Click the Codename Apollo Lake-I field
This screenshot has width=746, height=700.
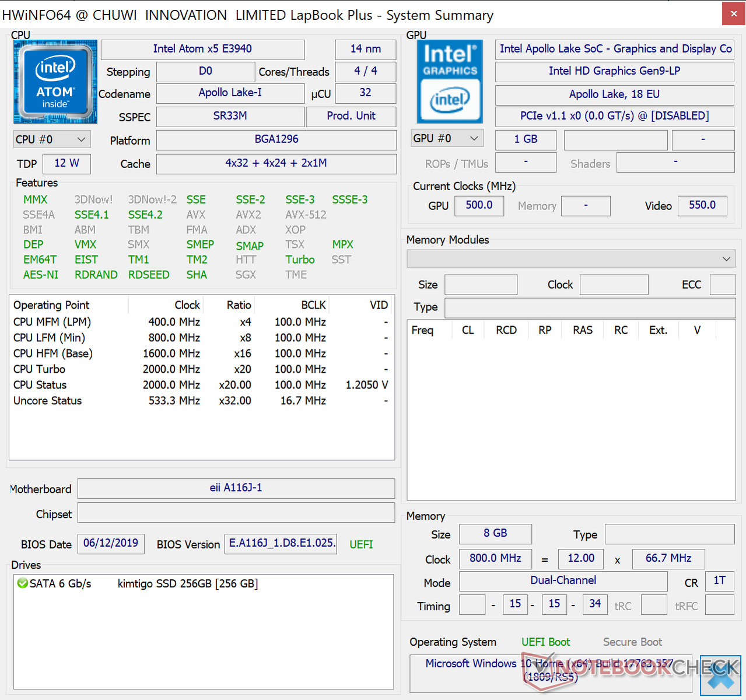coord(230,93)
